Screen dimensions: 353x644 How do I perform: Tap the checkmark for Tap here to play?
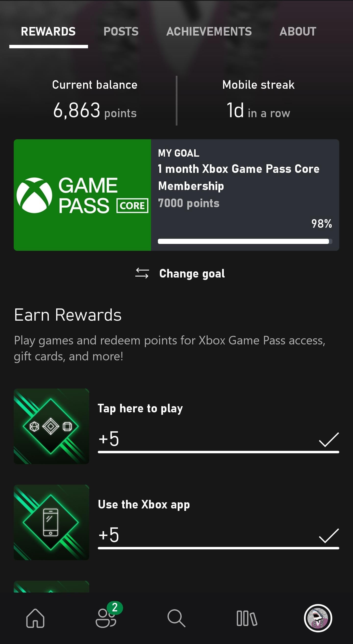click(329, 439)
